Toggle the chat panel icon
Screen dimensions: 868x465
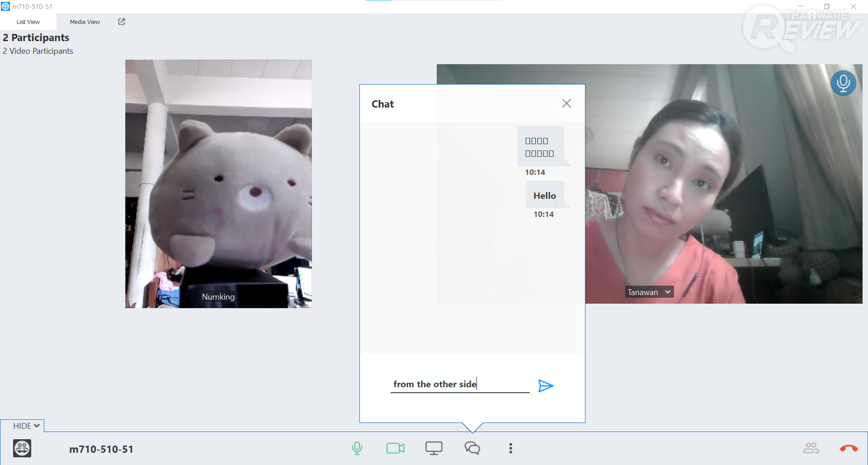pyautogui.click(x=472, y=448)
